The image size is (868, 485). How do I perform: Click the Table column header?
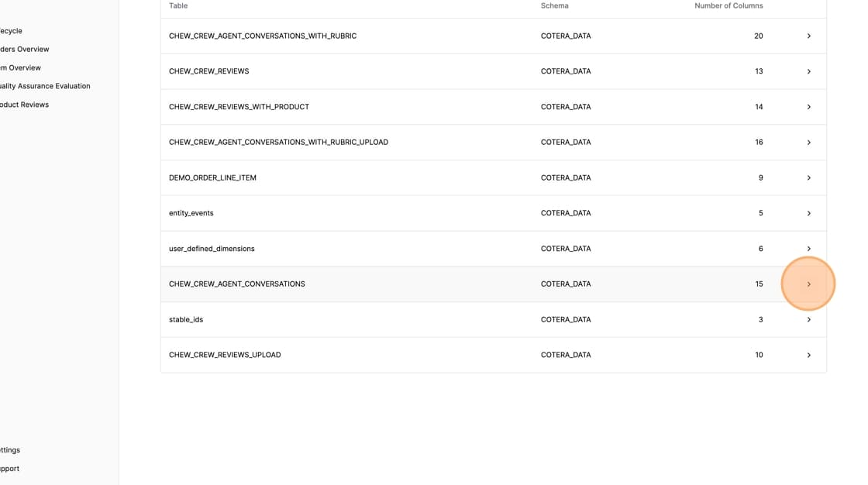178,6
